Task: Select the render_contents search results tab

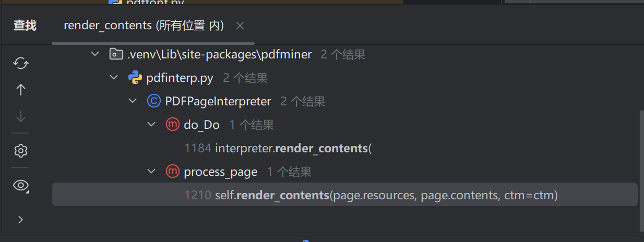Action: 144,26
